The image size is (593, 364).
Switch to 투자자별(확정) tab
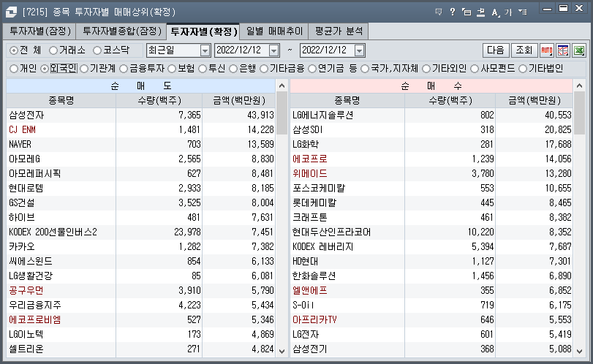coord(203,31)
